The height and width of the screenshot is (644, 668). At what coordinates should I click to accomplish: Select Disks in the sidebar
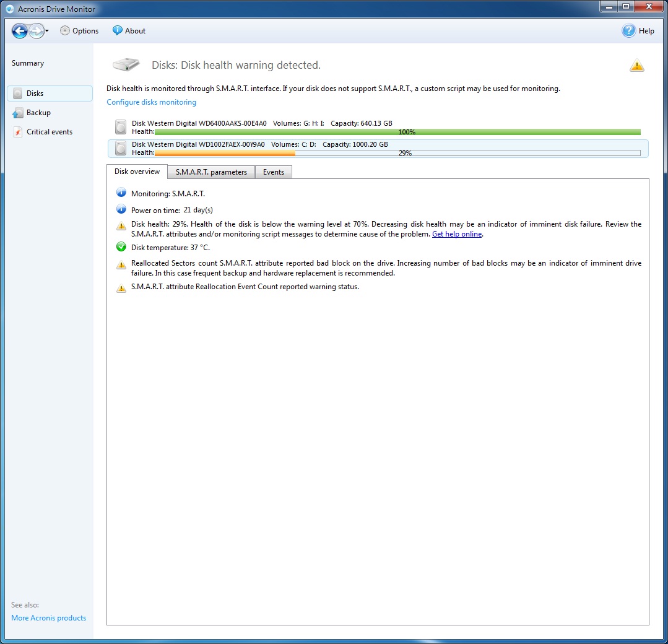pyautogui.click(x=50, y=94)
